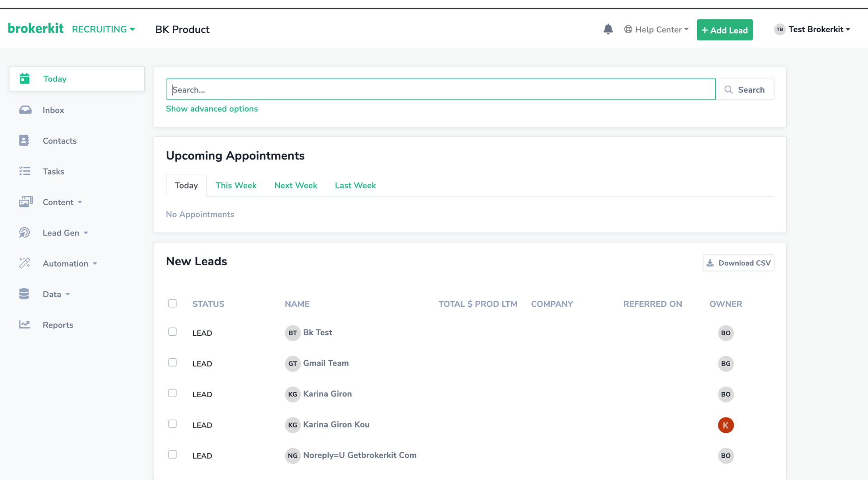This screenshot has height=488, width=868.
Task: Click the Inbox tray icon in sidebar
Action: point(25,110)
